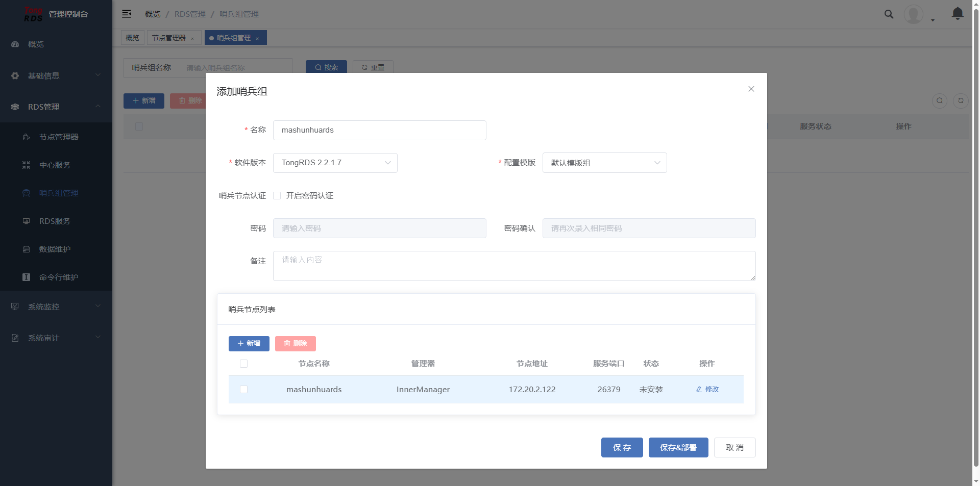Click the 名称 input field
This screenshot has width=980, height=486.
(380, 130)
